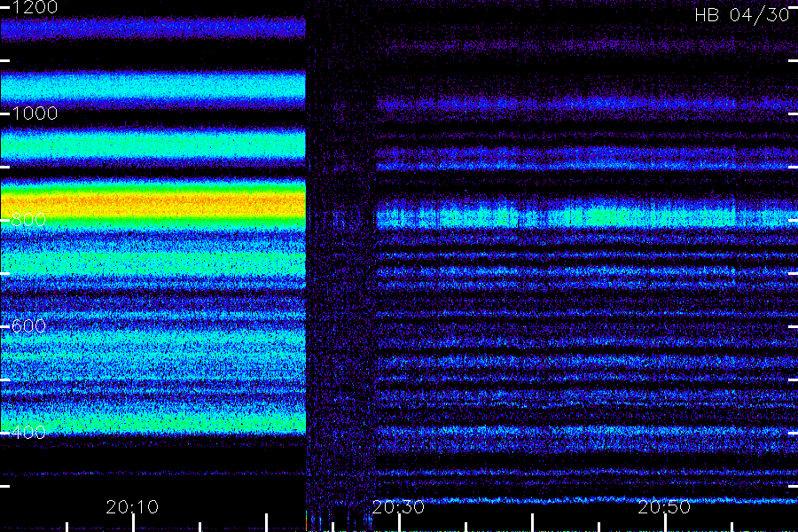Click the tall tick mark under 20:10

133,523
